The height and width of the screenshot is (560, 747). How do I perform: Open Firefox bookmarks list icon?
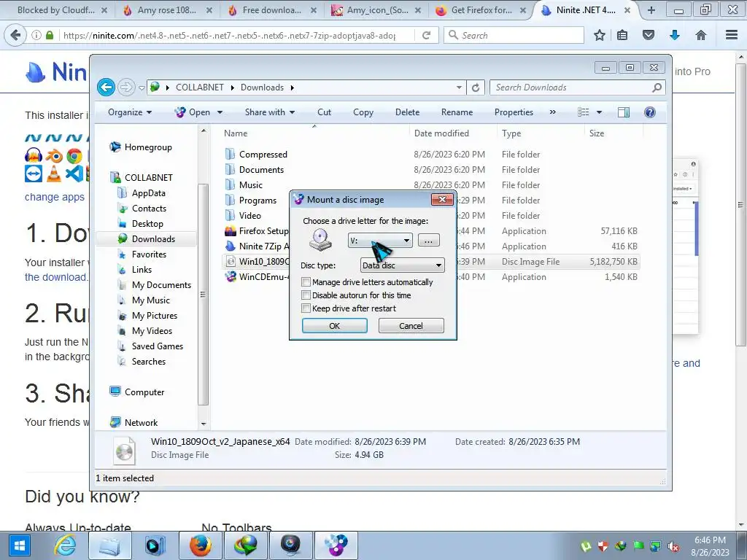[622, 35]
